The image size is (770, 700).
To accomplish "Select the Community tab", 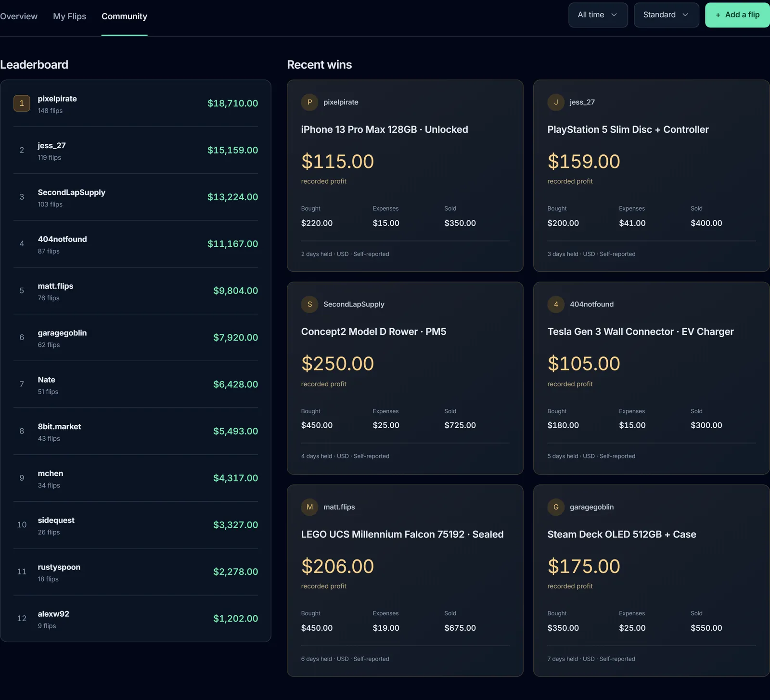I will click(124, 16).
